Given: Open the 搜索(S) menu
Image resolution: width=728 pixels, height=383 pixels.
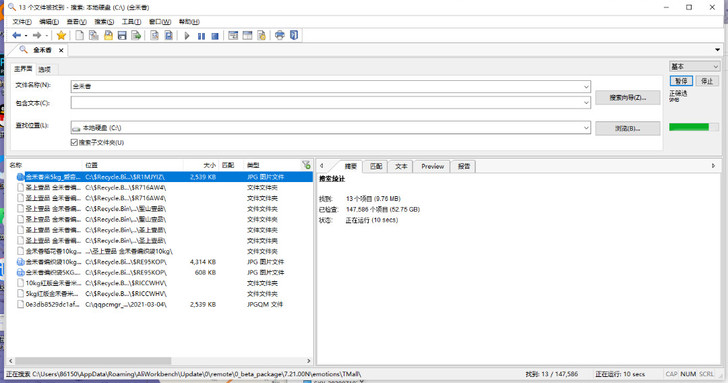Looking at the screenshot, I should [104, 22].
